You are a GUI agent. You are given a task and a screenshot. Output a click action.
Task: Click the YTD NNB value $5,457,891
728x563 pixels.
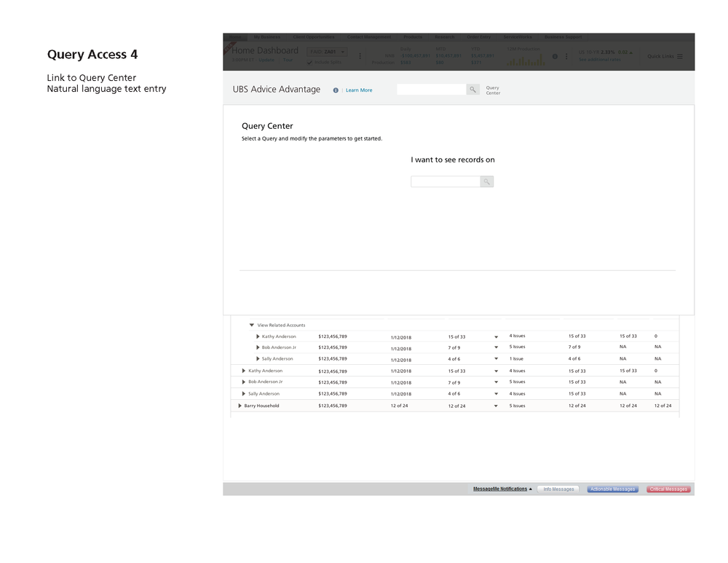pyautogui.click(x=483, y=56)
